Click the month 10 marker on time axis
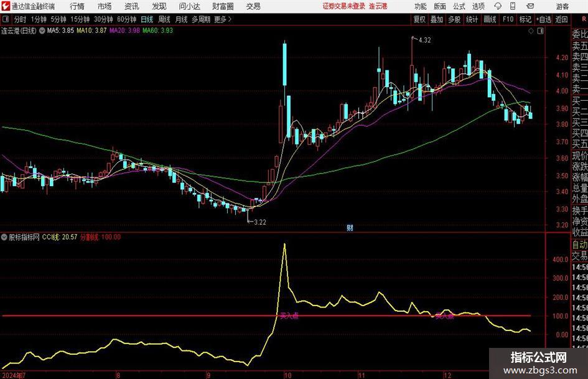This screenshot has width=588, height=379. point(287,375)
